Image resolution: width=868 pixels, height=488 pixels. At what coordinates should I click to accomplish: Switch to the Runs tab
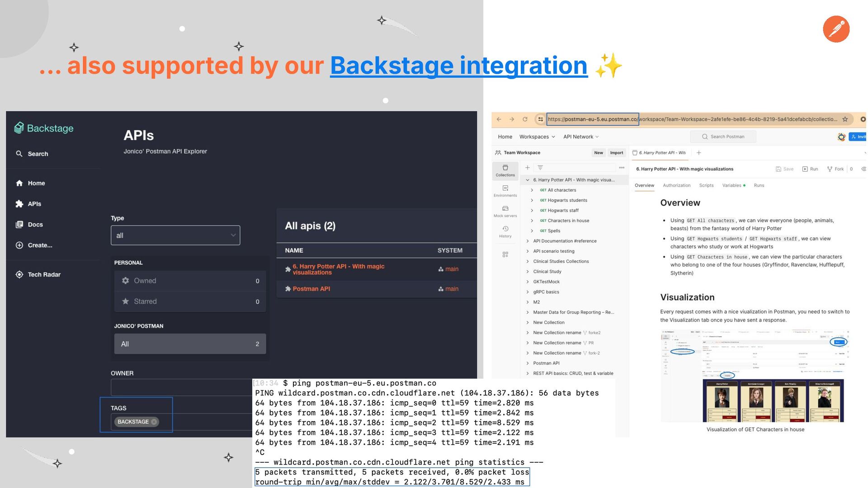pos(759,185)
